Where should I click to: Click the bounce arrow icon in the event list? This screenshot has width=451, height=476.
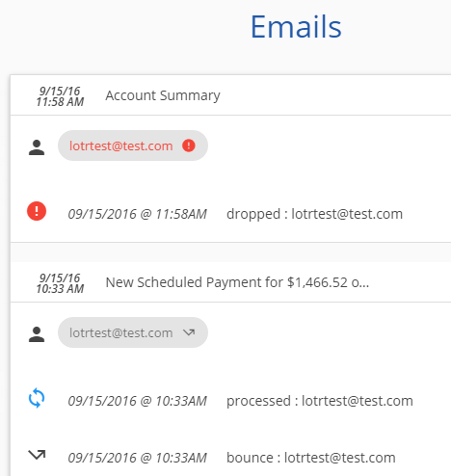tap(37, 455)
